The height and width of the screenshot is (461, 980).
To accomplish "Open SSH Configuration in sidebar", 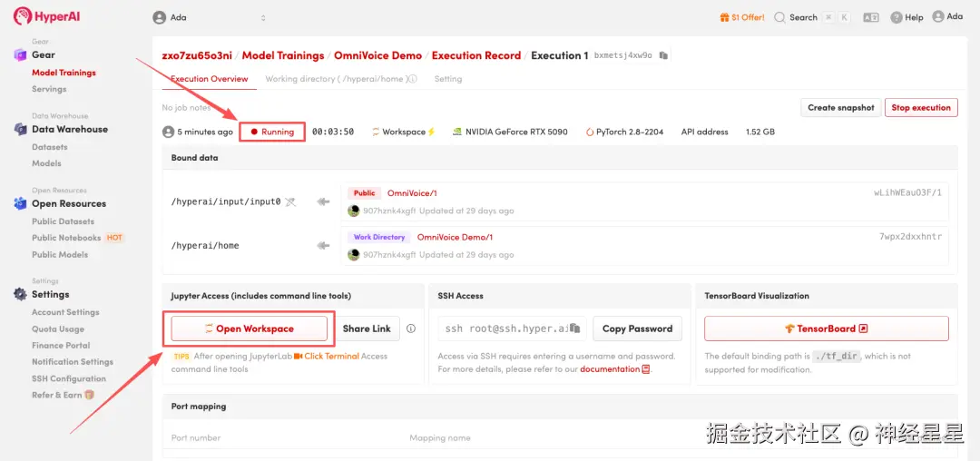I will click(69, 378).
